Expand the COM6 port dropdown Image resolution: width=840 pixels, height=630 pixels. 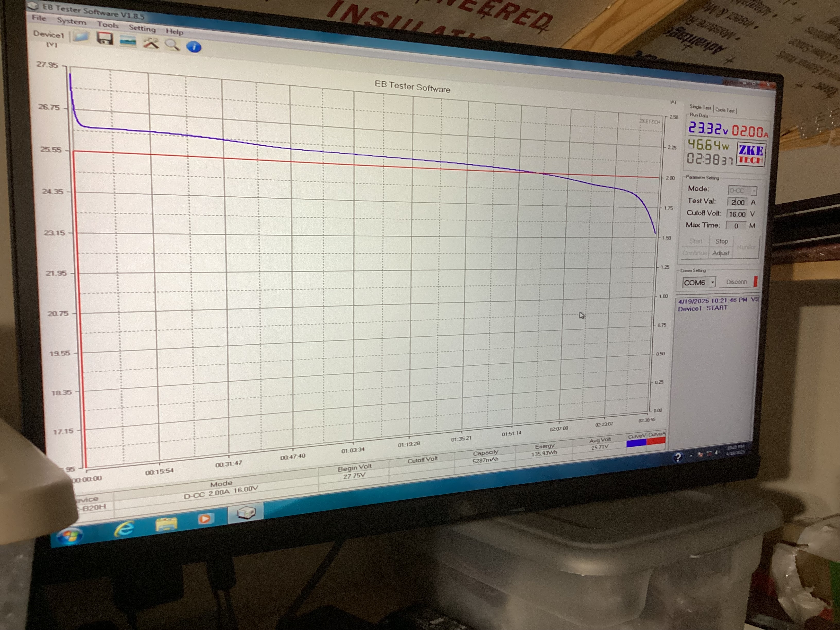point(712,282)
